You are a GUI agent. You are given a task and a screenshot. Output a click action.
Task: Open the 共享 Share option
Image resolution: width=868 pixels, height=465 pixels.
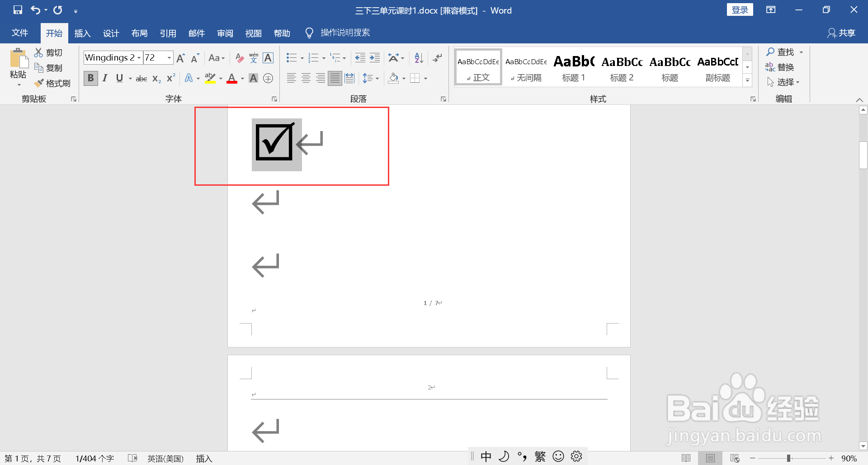click(841, 33)
